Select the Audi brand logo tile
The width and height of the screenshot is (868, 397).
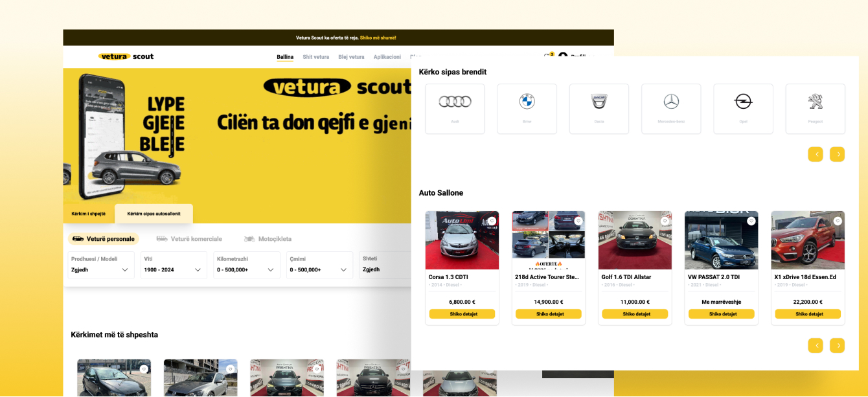tap(455, 109)
